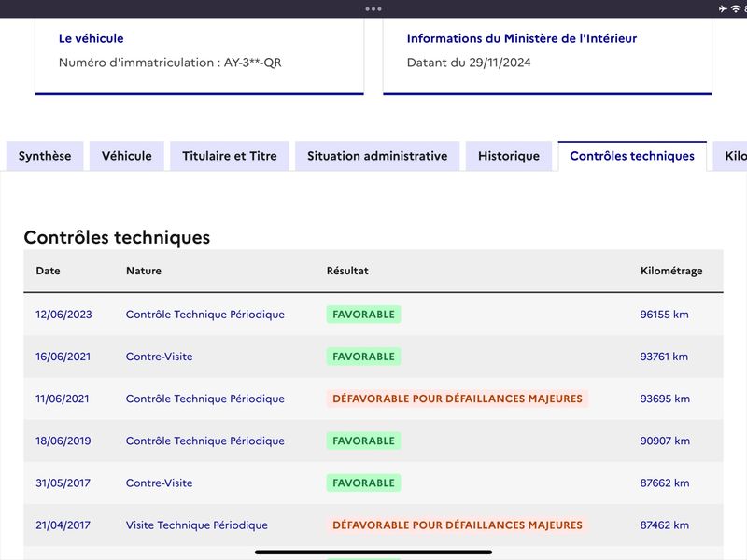Click the Le véhicule card heading
This screenshot has width=747, height=560.
[x=91, y=38]
